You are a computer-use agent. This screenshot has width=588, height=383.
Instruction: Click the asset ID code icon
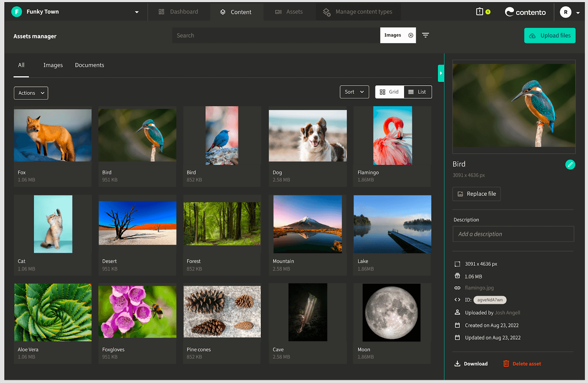457,300
